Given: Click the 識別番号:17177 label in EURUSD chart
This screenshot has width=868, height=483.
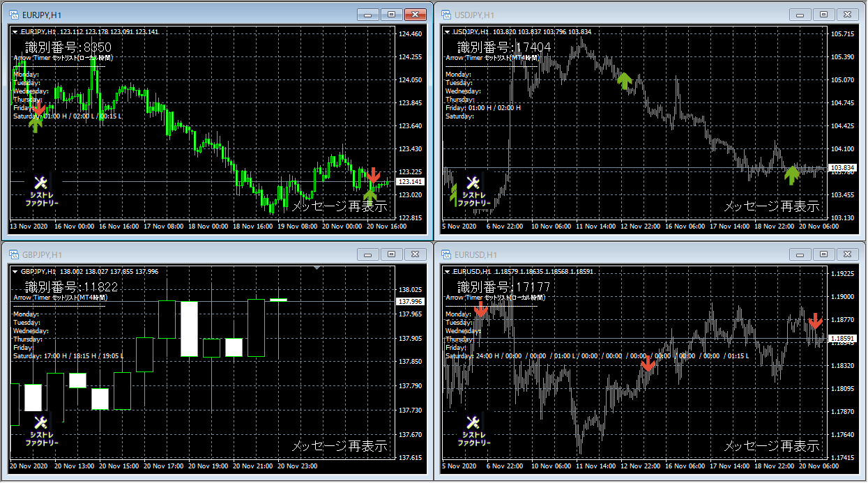Looking at the screenshot, I should click(x=504, y=287).
